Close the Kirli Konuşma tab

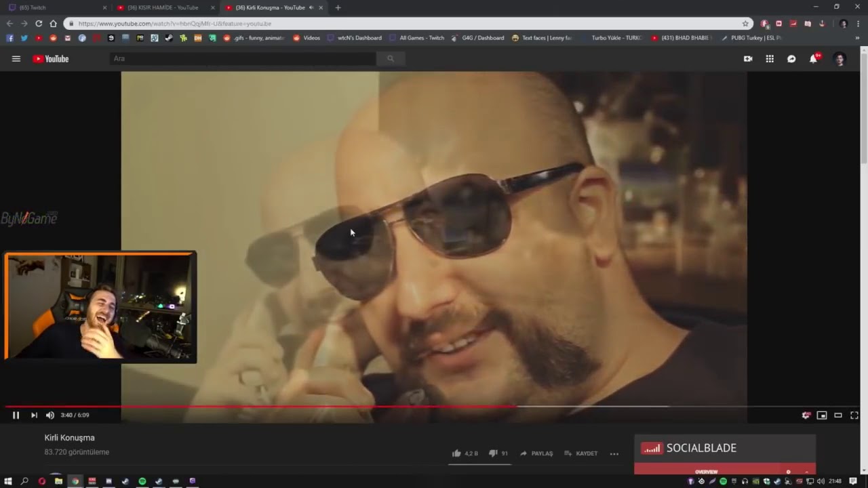pos(321,7)
